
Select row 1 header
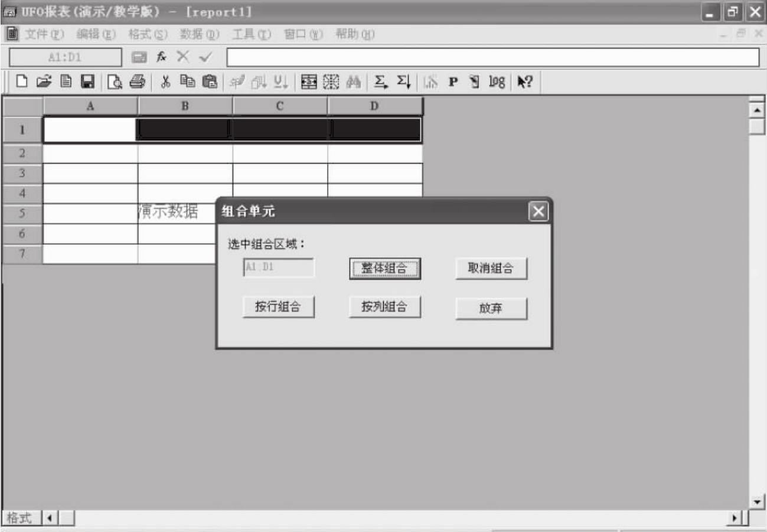coord(22,130)
